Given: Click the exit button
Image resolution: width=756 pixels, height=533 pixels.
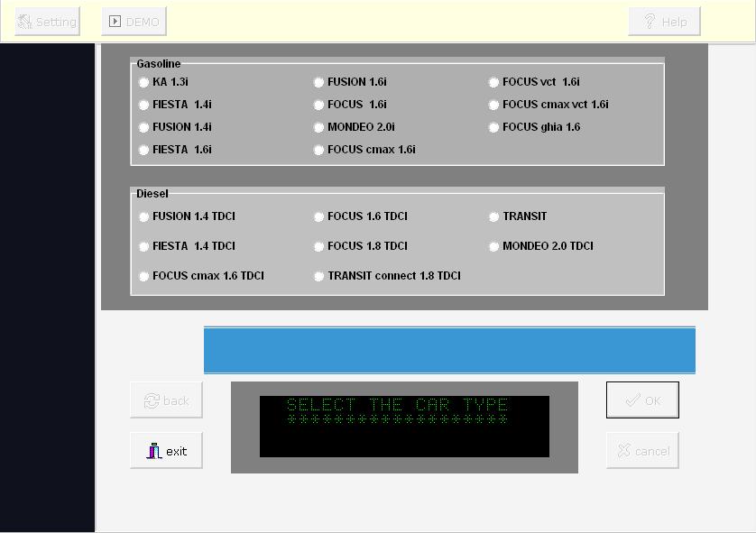Looking at the screenshot, I should pyautogui.click(x=166, y=451).
